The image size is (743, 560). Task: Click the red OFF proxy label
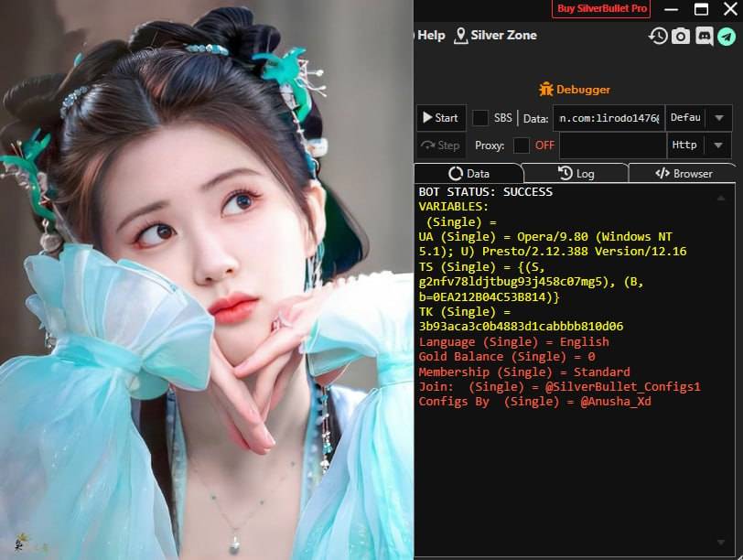pos(544,145)
